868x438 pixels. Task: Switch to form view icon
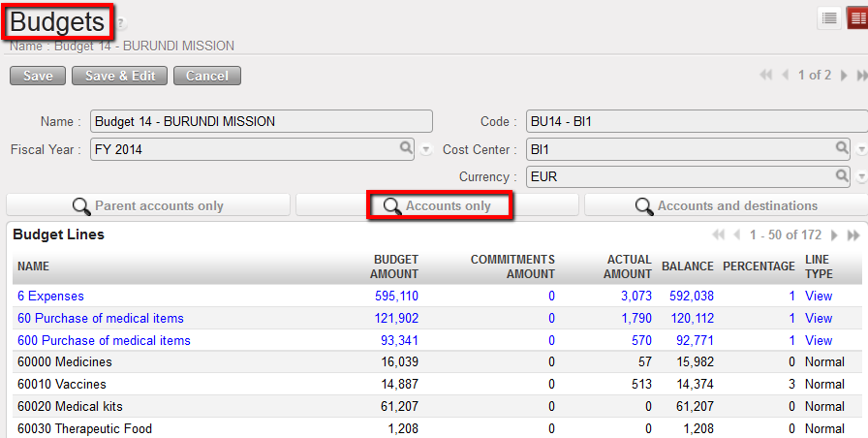(857, 17)
